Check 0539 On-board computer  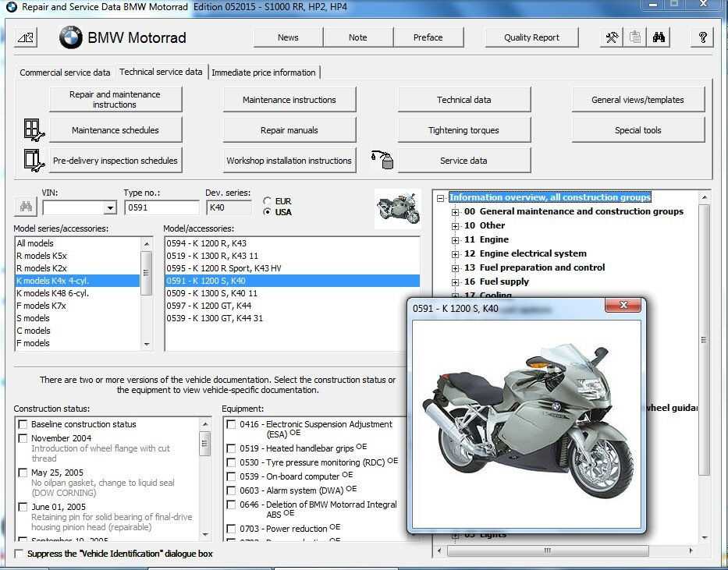(x=231, y=476)
